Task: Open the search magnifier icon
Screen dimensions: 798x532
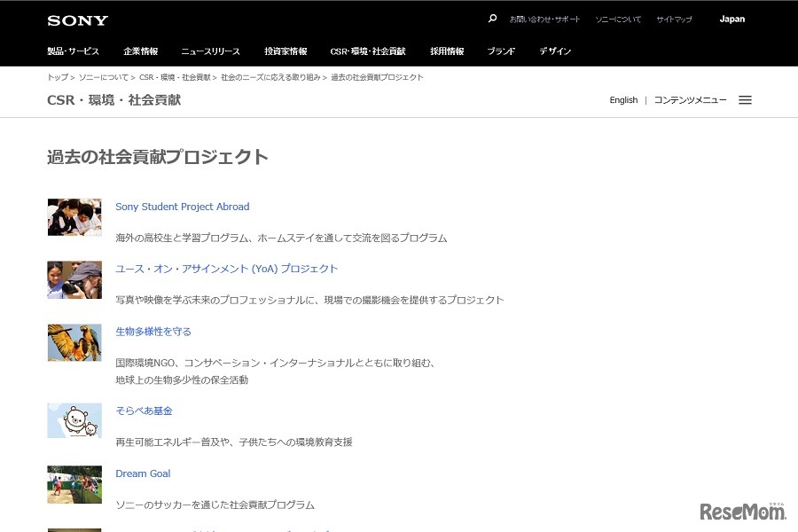Action: click(x=491, y=17)
